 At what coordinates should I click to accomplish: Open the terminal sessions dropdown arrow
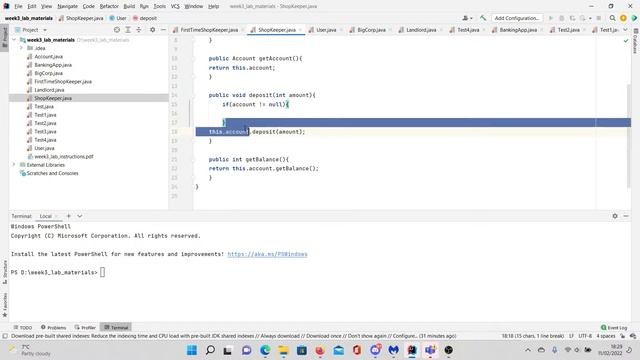point(80,216)
